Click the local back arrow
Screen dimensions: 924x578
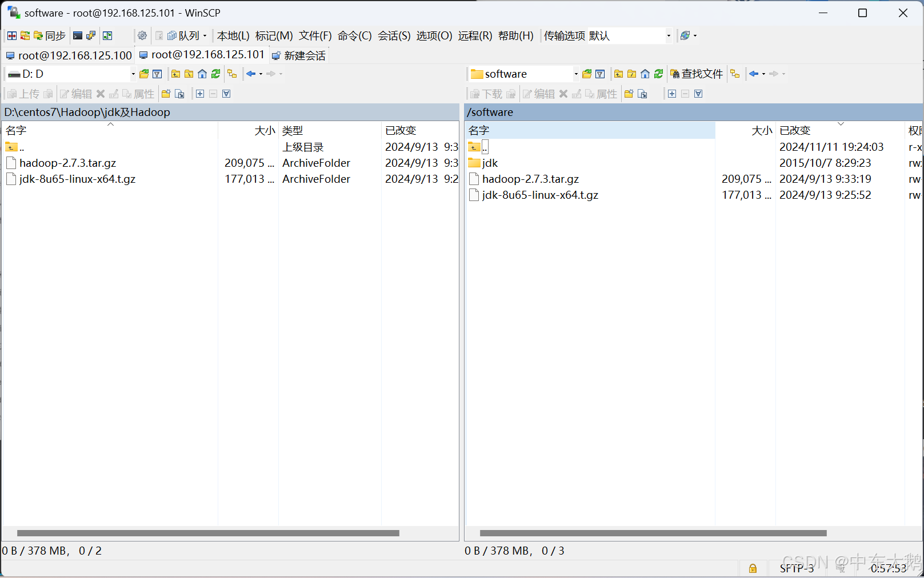pyautogui.click(x=251, y=74)
